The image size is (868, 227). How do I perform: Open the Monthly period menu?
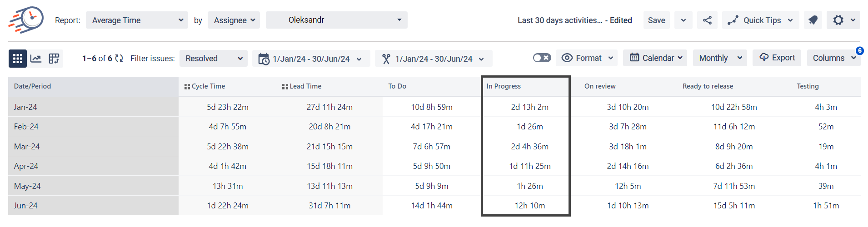(720, 58)
